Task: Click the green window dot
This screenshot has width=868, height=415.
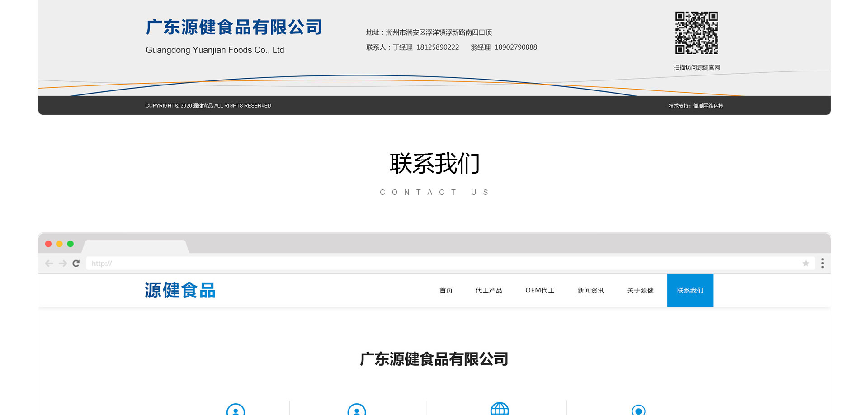Action: [x=71, y=244]
